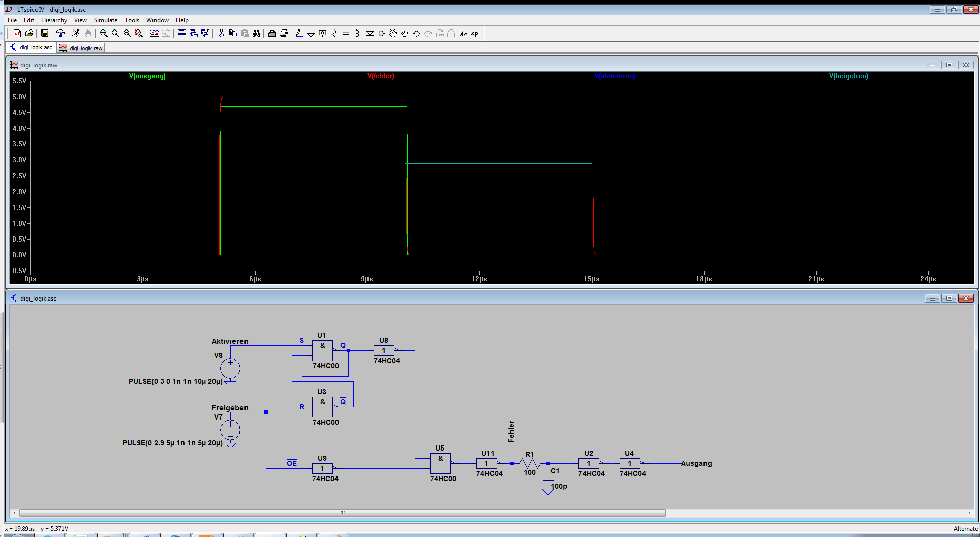
Task: Click the SPICE directive .op icon
Action: tap(475, 34)
